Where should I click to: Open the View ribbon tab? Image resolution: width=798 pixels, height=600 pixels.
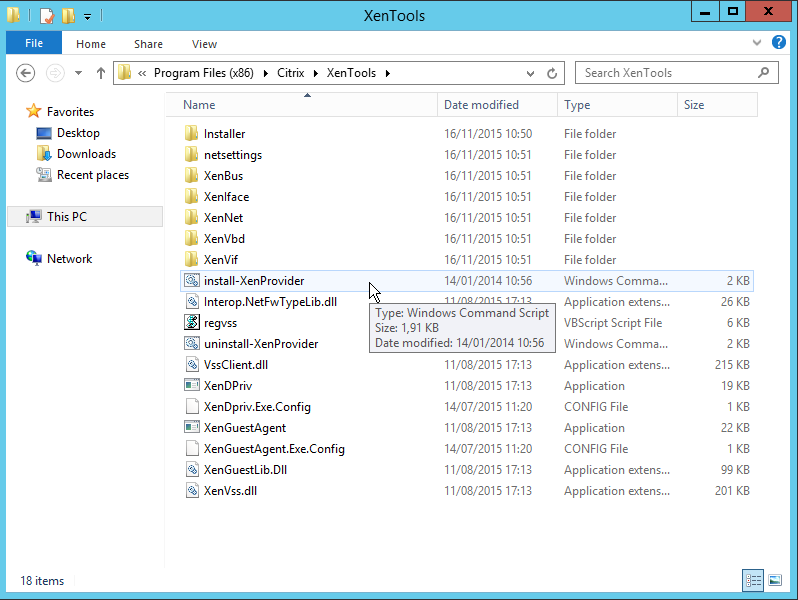204,44
